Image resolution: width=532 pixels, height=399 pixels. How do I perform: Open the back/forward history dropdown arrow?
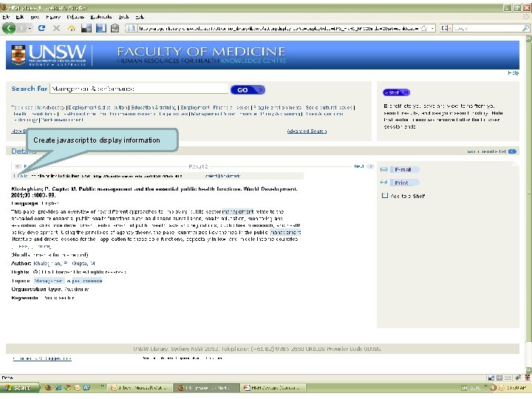pos(30,28)
